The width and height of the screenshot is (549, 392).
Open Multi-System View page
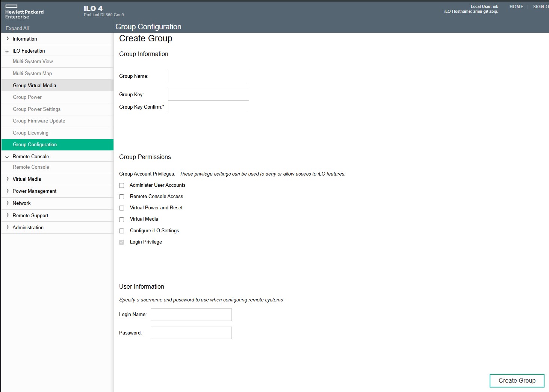tap(57, 62)
